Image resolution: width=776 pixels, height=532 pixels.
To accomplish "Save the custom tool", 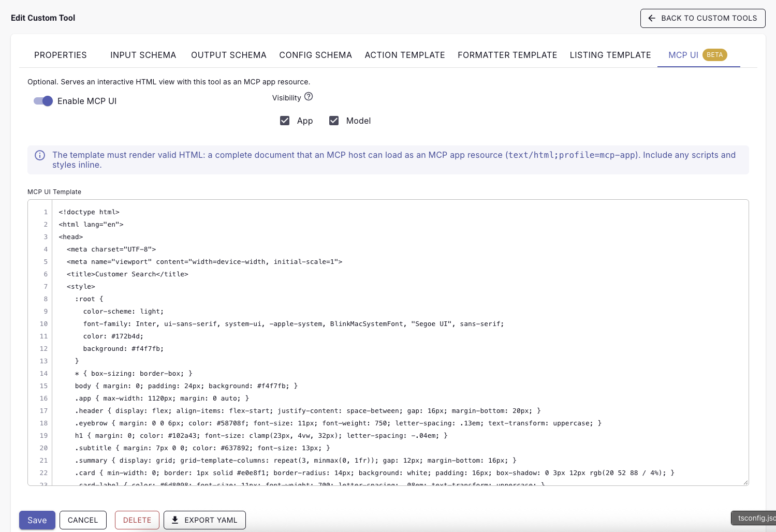I will click(x=37, y=520).
